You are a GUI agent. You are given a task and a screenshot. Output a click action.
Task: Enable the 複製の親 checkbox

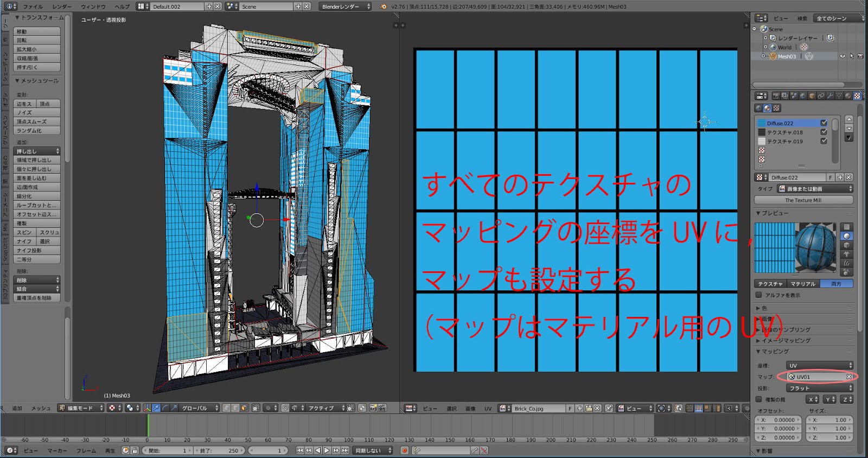(759, 399)
